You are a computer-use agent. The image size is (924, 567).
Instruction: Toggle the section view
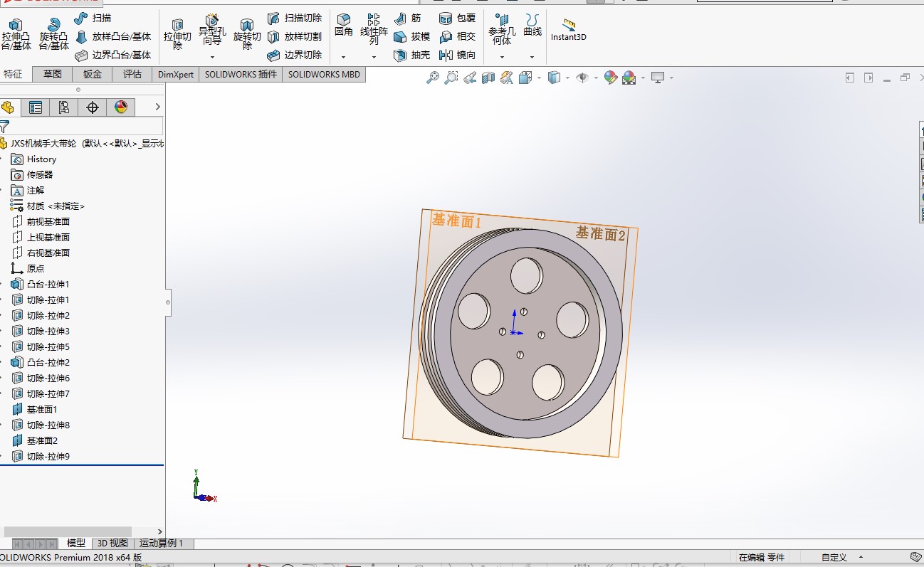488,78
